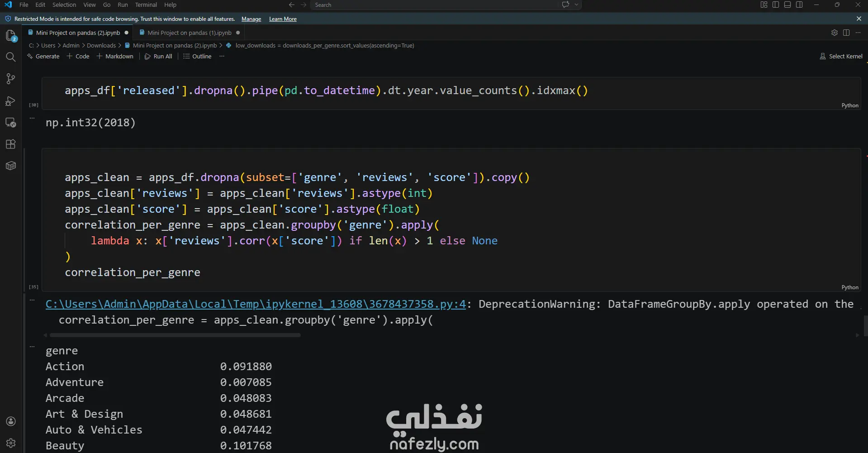Open the Source Control view

pos(11,79)
